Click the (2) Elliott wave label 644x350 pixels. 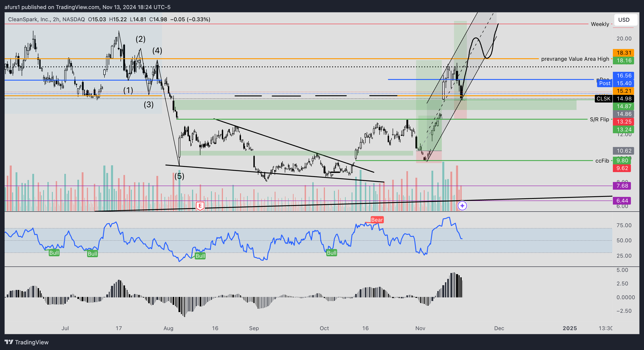coord(141,39)
